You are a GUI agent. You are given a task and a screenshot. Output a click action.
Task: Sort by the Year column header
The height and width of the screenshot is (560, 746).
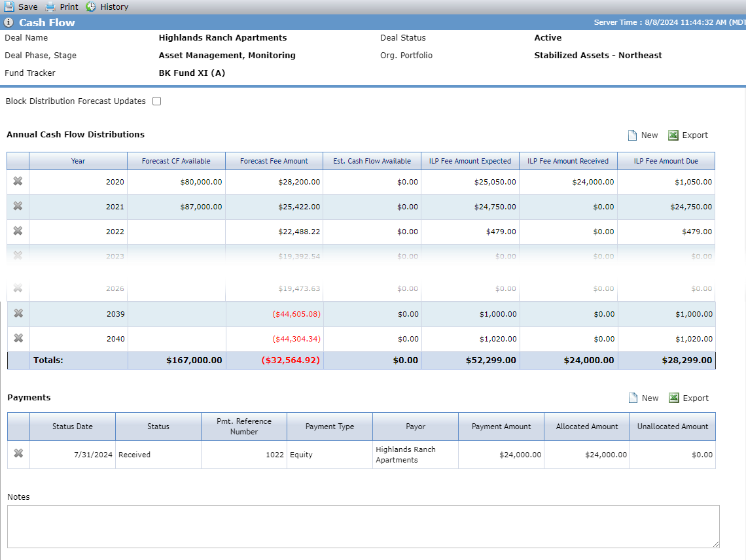point(78,162)
